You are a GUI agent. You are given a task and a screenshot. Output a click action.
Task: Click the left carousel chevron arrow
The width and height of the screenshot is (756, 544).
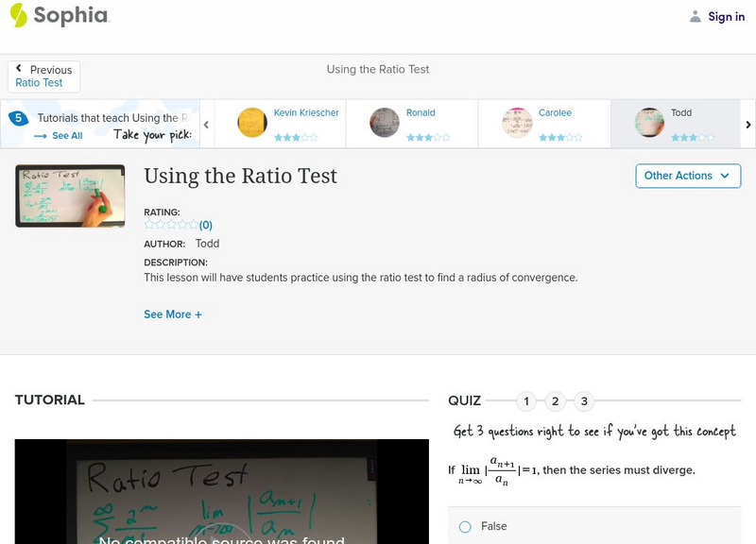click(205, 124)
